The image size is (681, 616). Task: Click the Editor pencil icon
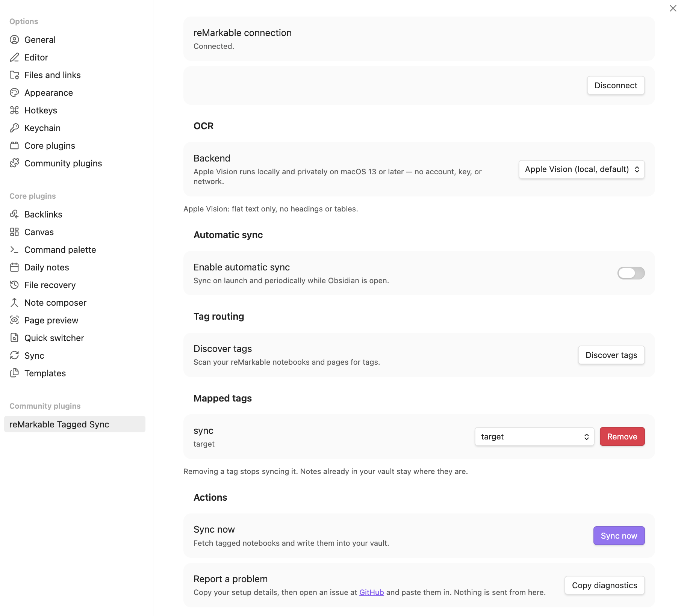[x=14, y=57]
